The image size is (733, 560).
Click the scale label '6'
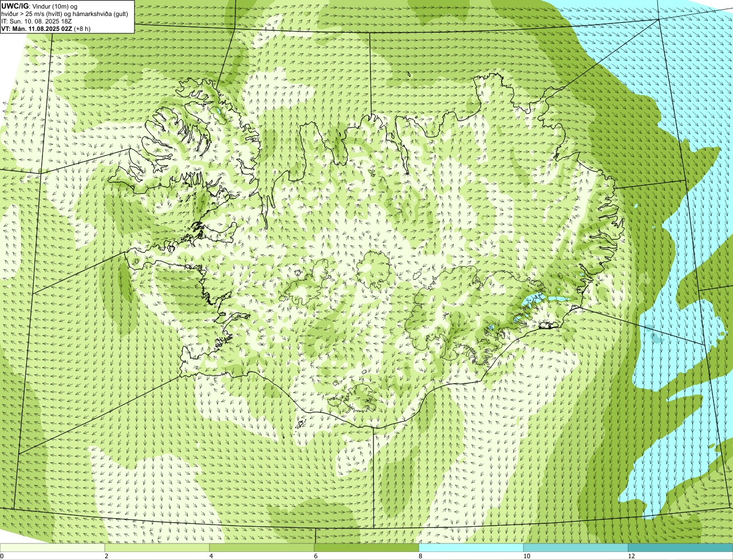coord(316,556)
